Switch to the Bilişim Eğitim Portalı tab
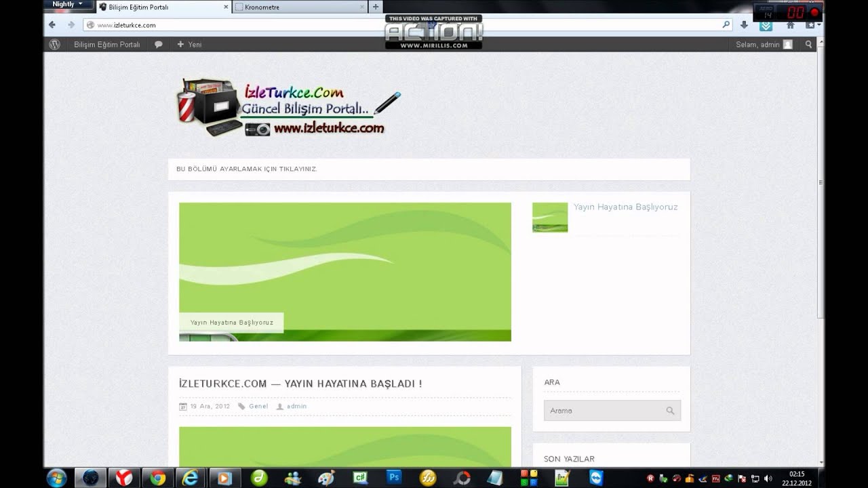Viewport: 868px width, 488px height. click(x=163, y=7)
